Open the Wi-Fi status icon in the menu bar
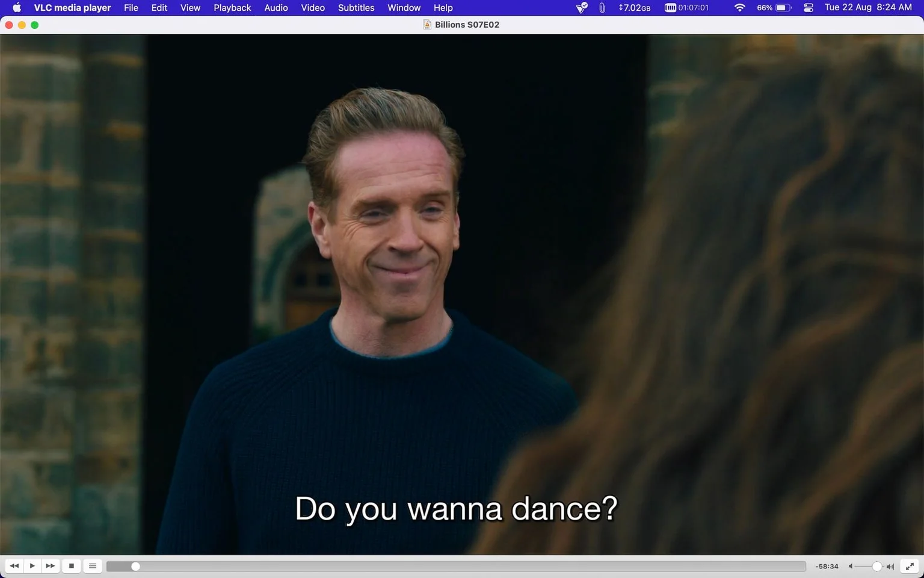The width and height of the screenshot is (924, 578). tap(740, 8)
